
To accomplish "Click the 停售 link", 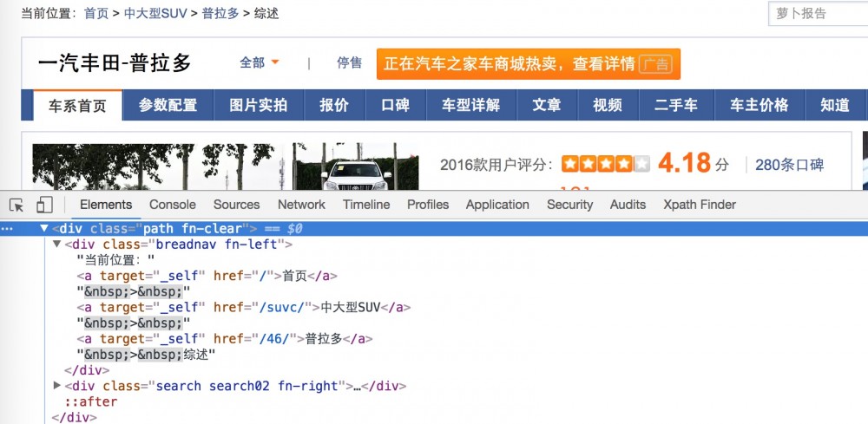I will click(349, 62).
